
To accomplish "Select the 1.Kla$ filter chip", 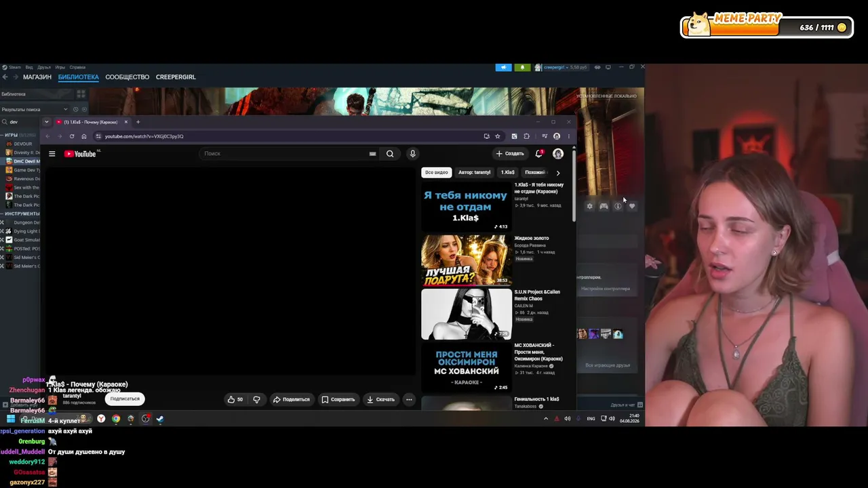I will point(507,173).
